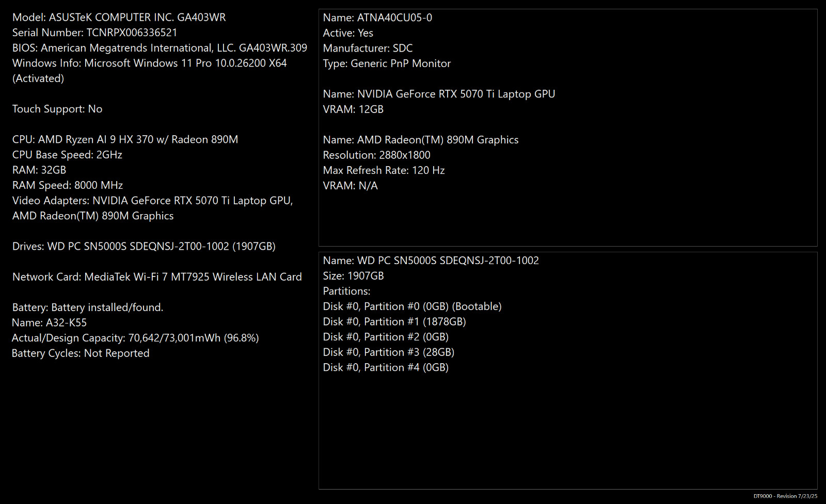
Task: Click the 'DT9000 - Revision 7/23/25' footer text
Action: click(x=785, y=496)
